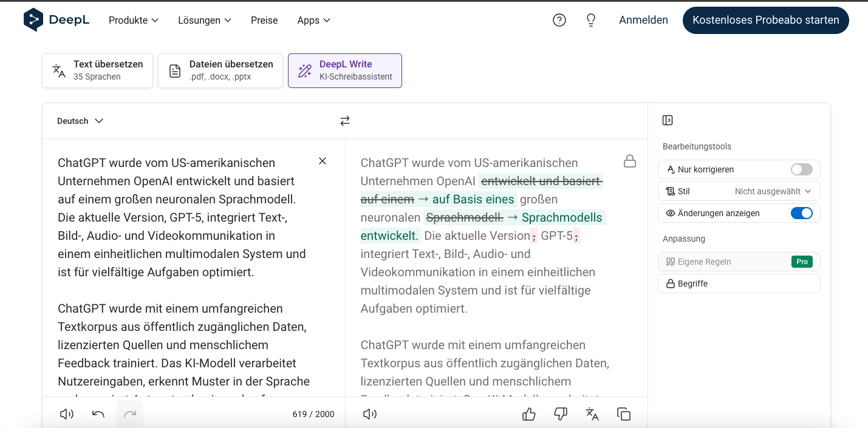
Task: Clear the input text with the X
Action: tap(323, 161)
